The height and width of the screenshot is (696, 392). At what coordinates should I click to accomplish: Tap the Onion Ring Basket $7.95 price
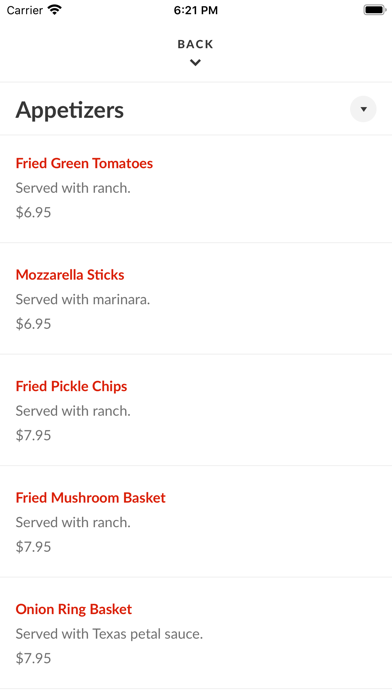coord(33,658)
